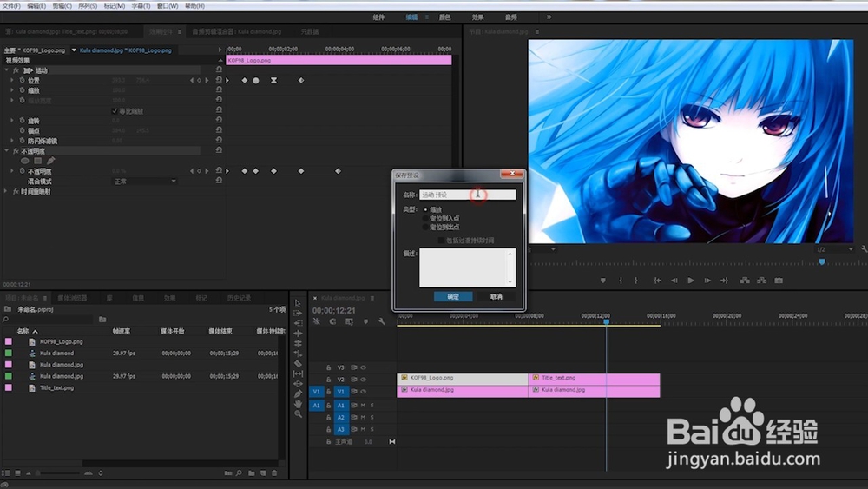The width and height of the screenshot is (868, 489).
Task: Toggle timeline snap magnet icon
Action: click(x=332, y=321)
